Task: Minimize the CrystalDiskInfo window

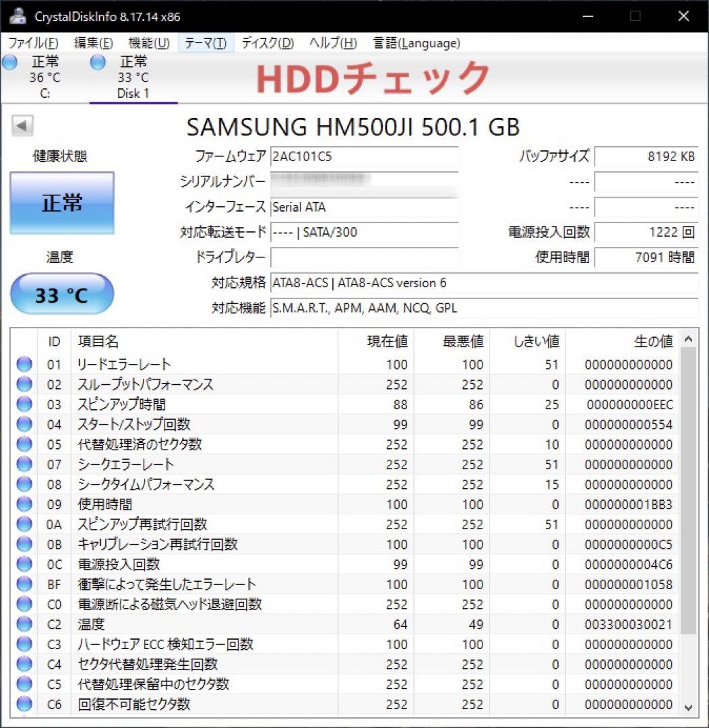Action: (588, 16)
